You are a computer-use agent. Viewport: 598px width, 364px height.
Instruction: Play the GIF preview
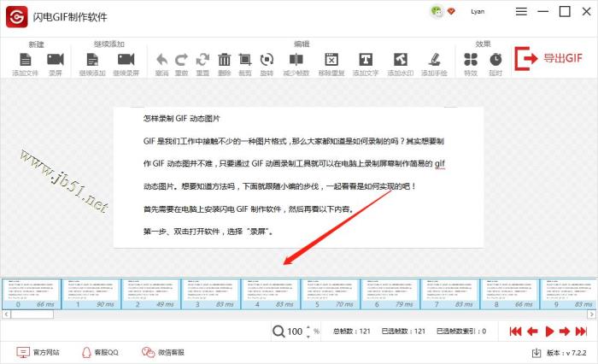coord(549,332)
